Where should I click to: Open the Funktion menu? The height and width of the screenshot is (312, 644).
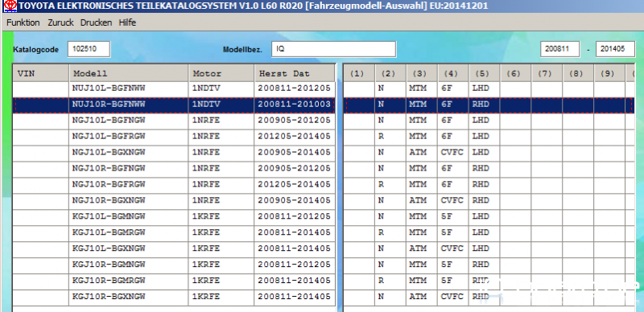(23, 23)
